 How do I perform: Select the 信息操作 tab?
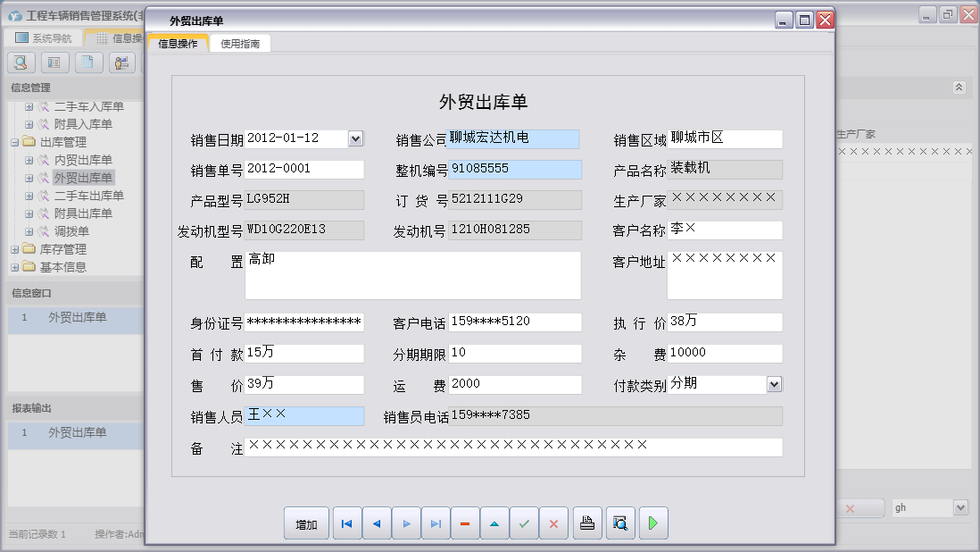(x=178, y=44)
